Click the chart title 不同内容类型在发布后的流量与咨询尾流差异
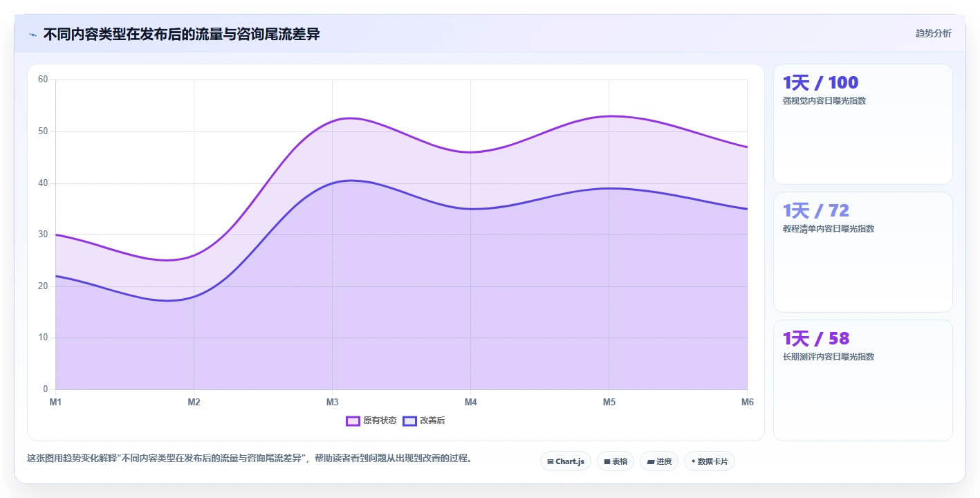Viewport: 980px width, 498px height. 182,34
